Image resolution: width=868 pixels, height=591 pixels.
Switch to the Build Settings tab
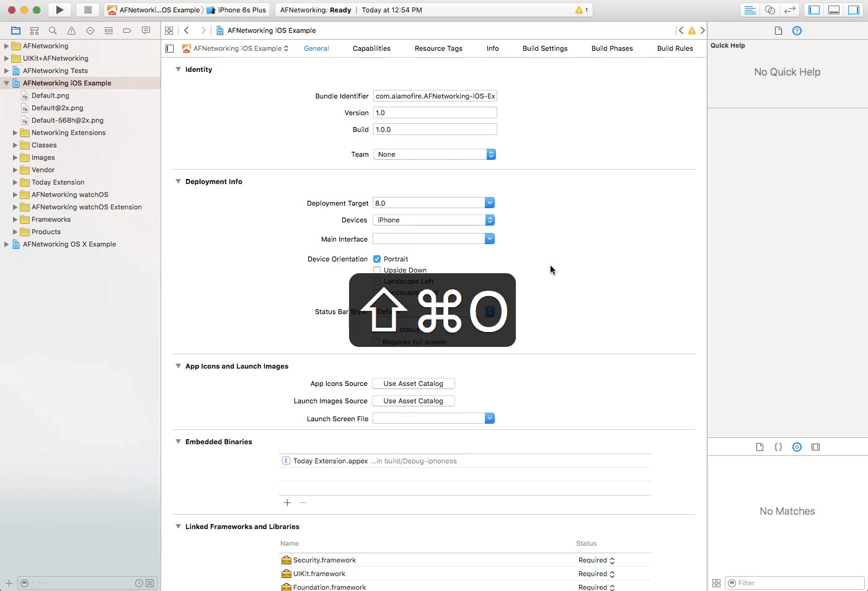(544, 48)
